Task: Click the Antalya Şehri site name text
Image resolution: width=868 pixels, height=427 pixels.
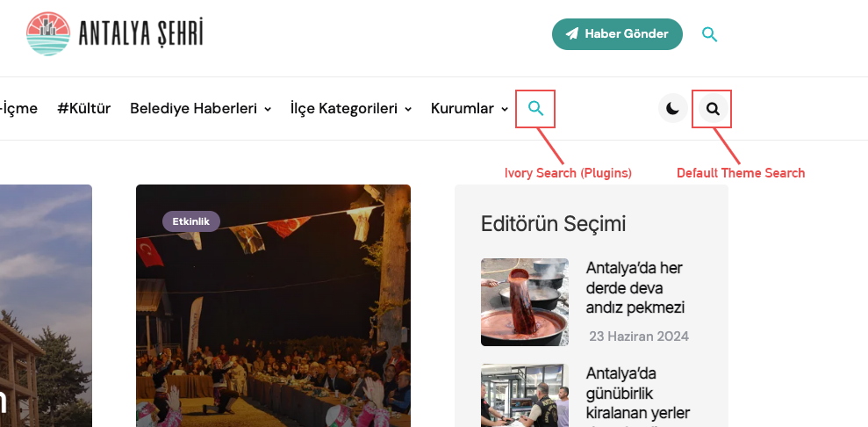Action: click(x=141, y=33)
